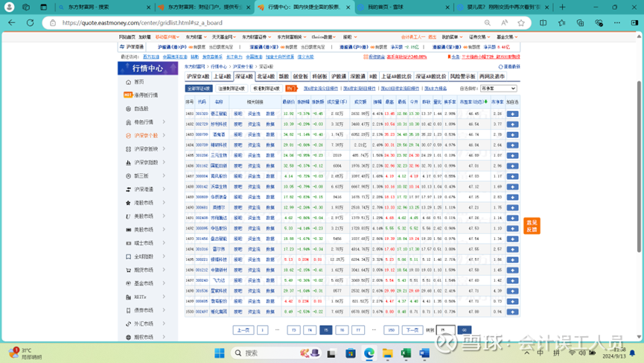This screenshot has width=644, height=363.
Task: Add page to favorites with star icon
Action: [x=521, y=22]
